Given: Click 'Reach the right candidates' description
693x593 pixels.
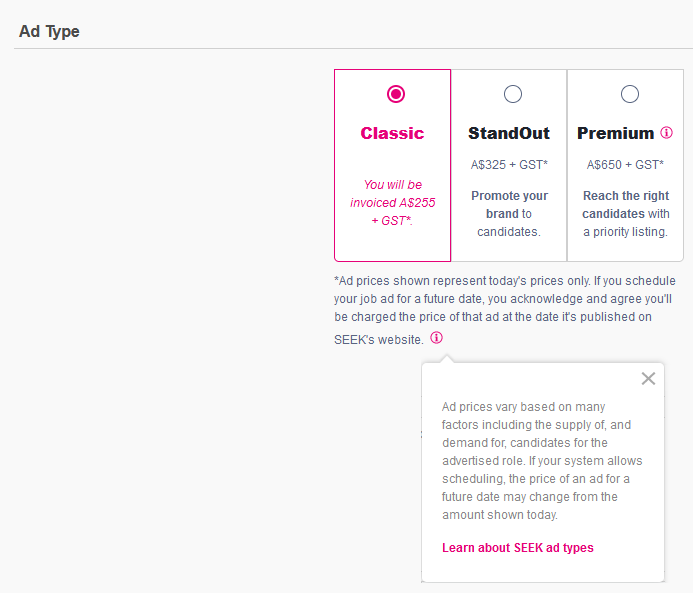Looking at the screenshot, I should click(625, 214).
